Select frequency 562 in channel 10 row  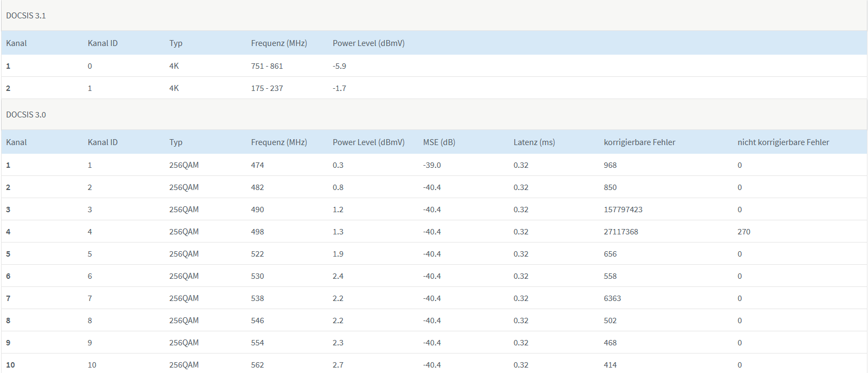(257, 365)
